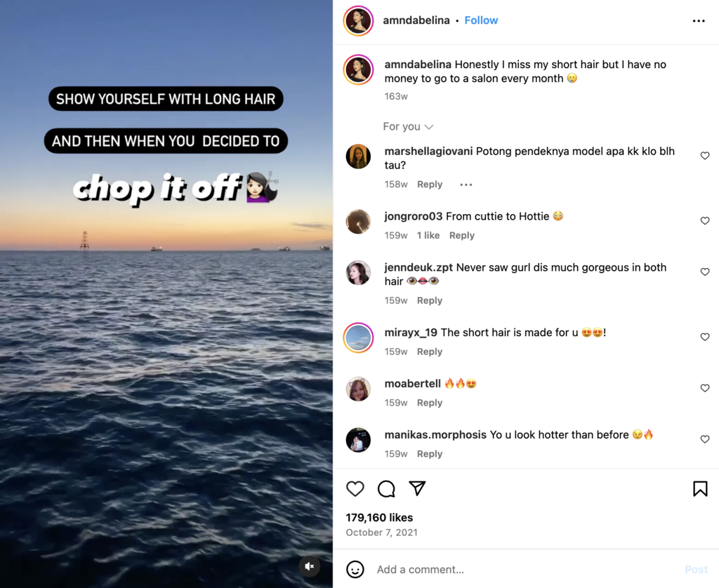Viewport: 719px width, 588px height.
Task: Like jongroro03's comment heart
Action: [x=705, y=221]
